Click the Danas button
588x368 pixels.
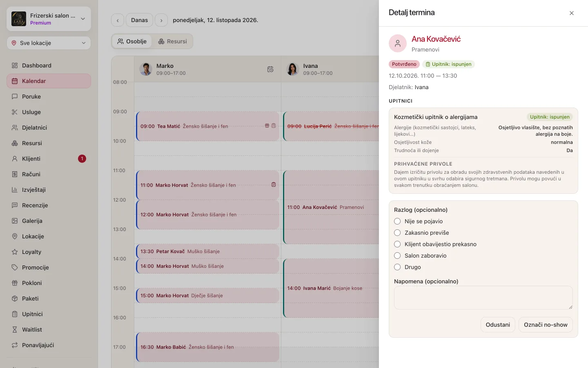[140, 20]
